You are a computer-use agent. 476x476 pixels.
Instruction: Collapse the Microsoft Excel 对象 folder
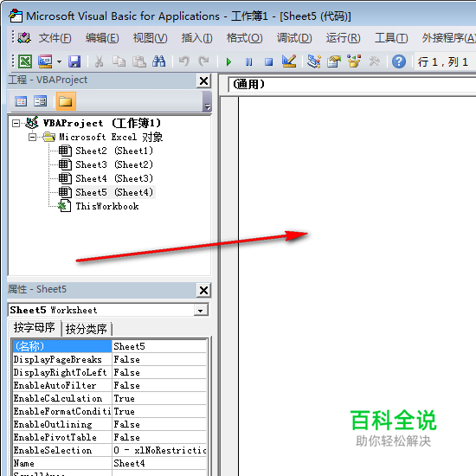click(x=32, y=138)
